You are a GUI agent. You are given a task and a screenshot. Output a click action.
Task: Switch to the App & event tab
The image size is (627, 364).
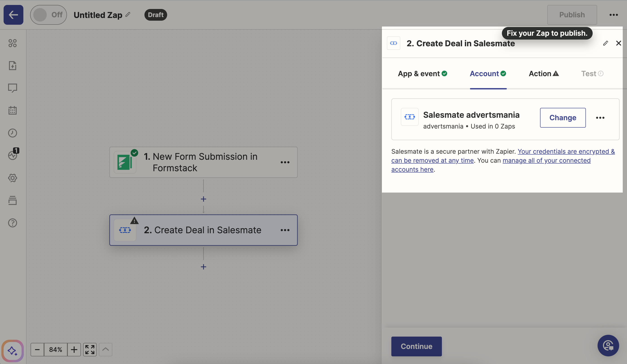point(422,73)
